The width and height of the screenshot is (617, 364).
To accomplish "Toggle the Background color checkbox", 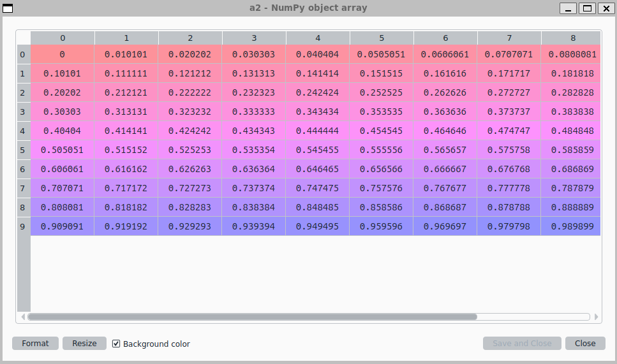I will tap(116, 344).
